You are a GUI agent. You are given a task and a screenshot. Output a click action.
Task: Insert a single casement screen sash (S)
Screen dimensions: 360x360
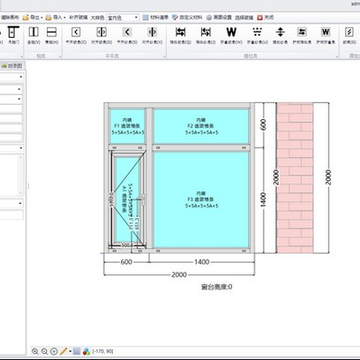127,35
